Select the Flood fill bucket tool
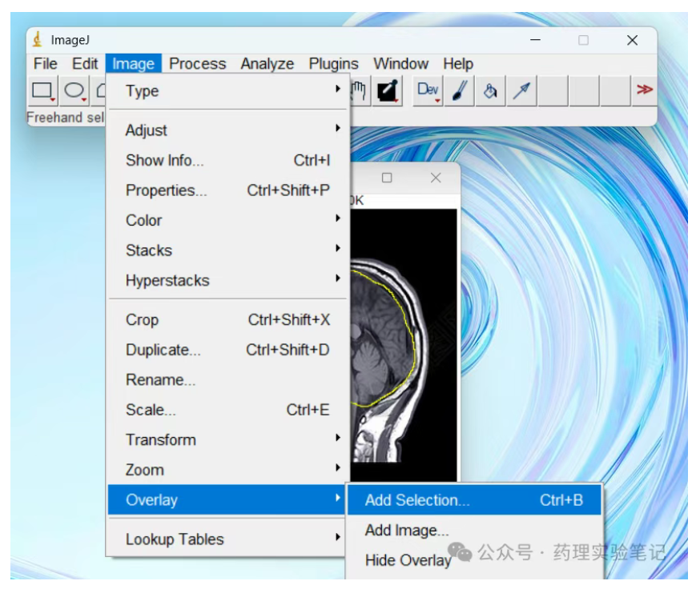The height and width of the screenshot is (593, 700). [490, 91]
